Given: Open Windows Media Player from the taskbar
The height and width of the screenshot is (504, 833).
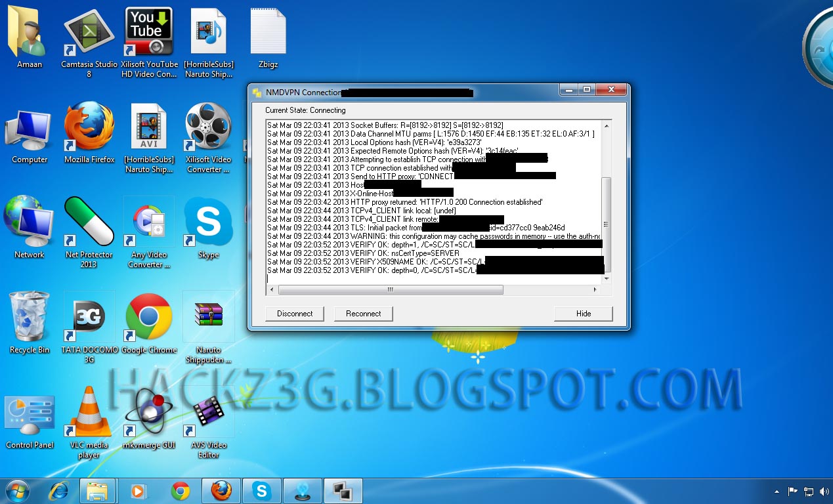Looking at the screenshot, I should [x=138, y=491].
